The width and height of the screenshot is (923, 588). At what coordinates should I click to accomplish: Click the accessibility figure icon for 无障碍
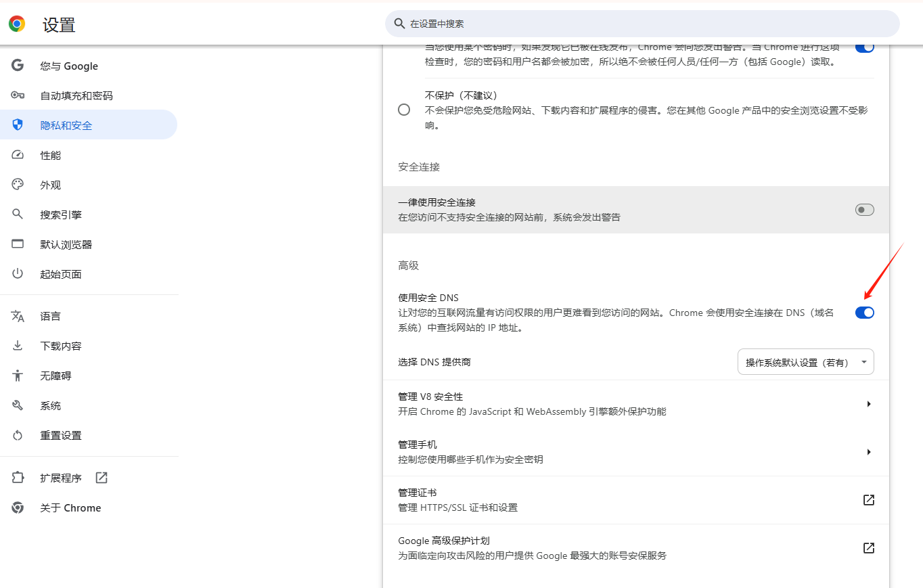[18, 376]
